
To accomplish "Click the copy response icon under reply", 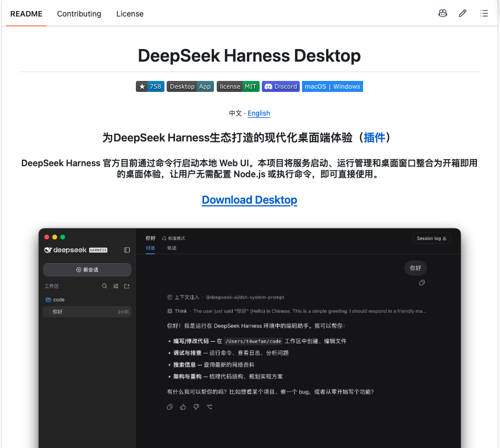I will (169, 407).
